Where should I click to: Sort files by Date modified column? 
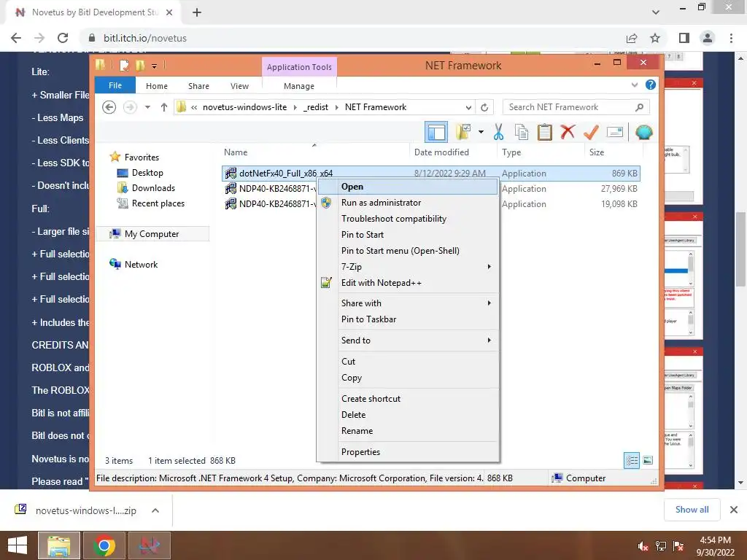pos(452,152)
